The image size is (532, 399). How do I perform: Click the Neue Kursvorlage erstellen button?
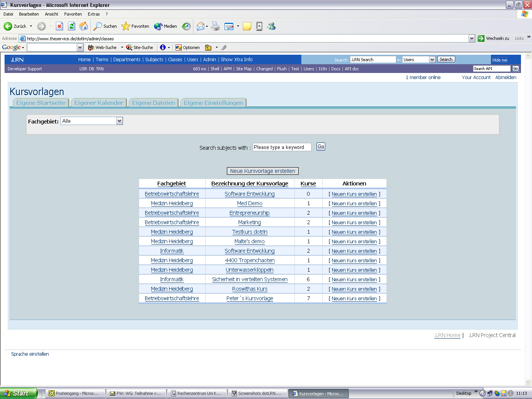tap(262, 171)
